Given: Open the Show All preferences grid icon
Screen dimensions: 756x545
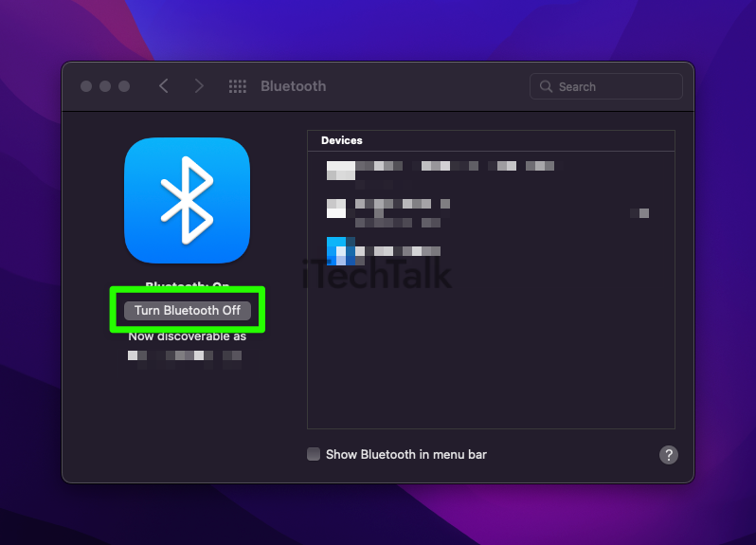Looking at the screenshot, I should point(237,86).
